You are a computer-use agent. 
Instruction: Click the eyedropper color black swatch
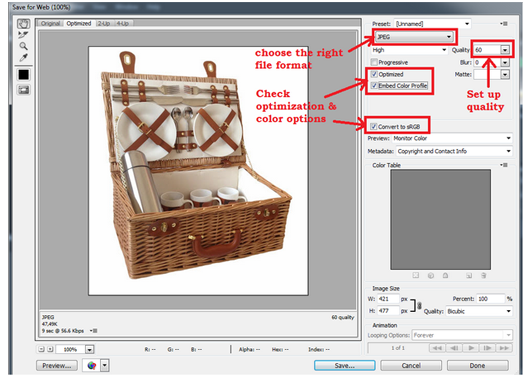click(x=24, y=75)
